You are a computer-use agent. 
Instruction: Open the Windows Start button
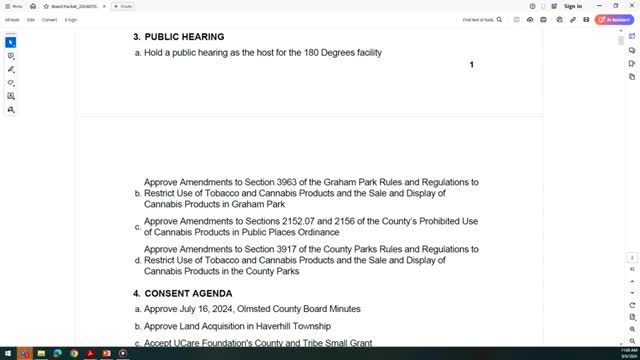pyautogui.click(x=8, y=353)
